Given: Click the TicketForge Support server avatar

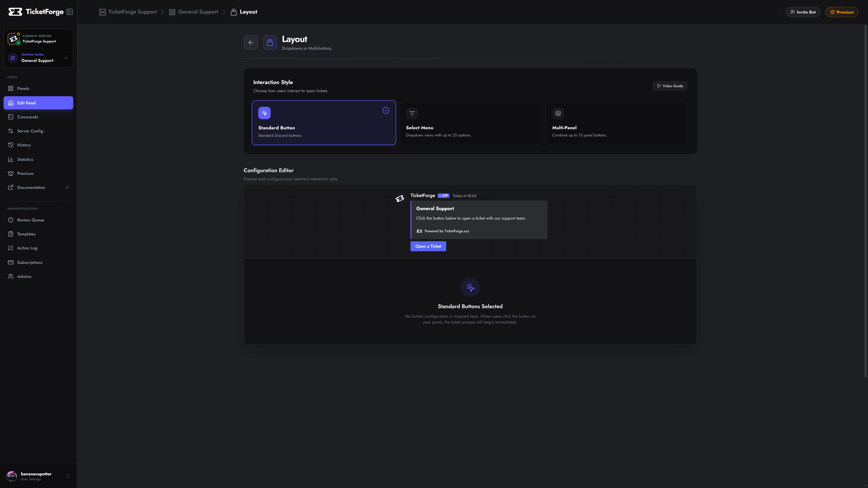Looking at the screenshot, I should tap(13, 39).
